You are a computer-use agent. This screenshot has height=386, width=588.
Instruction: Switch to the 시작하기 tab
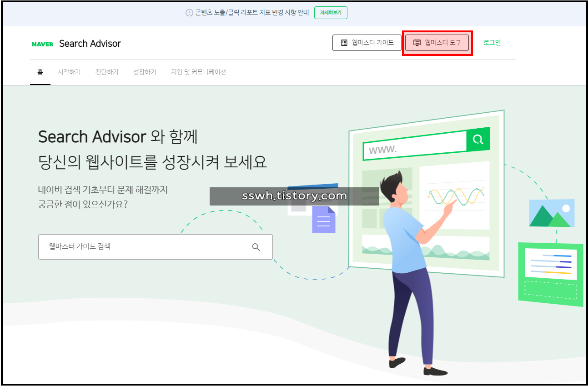tap(69, 72)
